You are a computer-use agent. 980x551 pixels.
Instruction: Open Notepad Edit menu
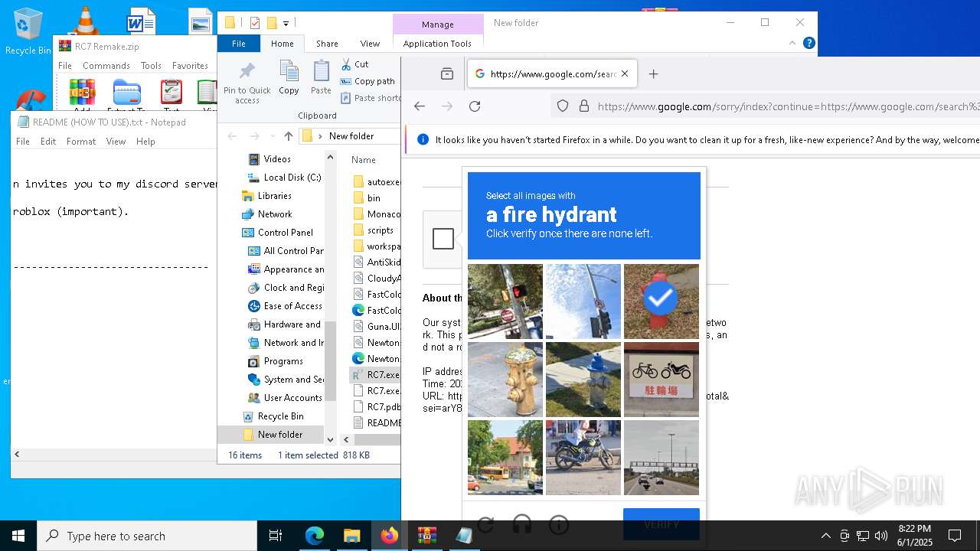tap(48, 142)
